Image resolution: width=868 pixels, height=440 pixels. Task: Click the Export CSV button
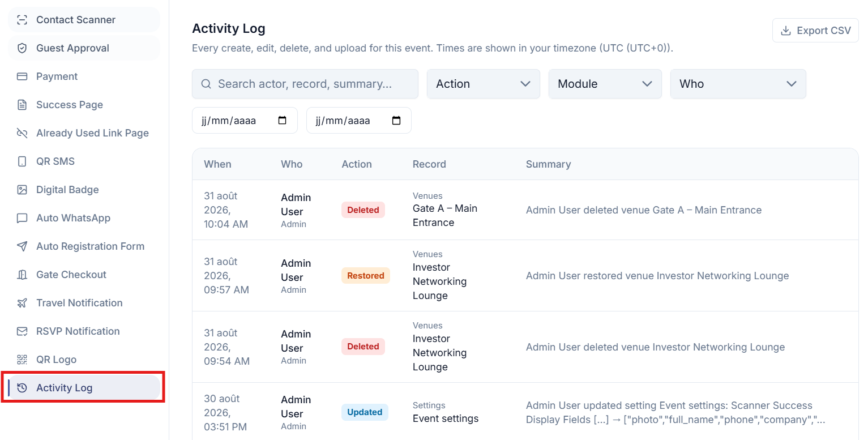815,31
